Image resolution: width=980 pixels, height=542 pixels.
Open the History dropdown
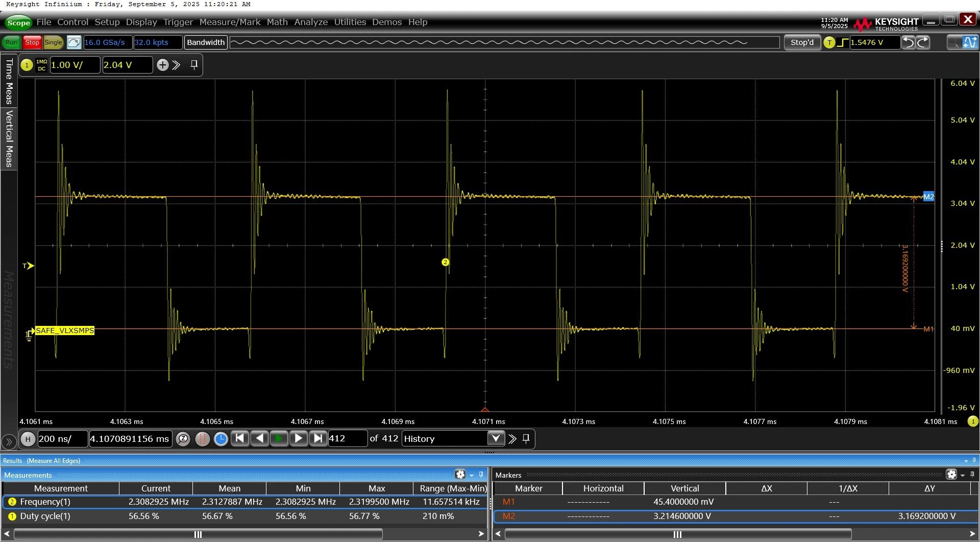[453, 439]
